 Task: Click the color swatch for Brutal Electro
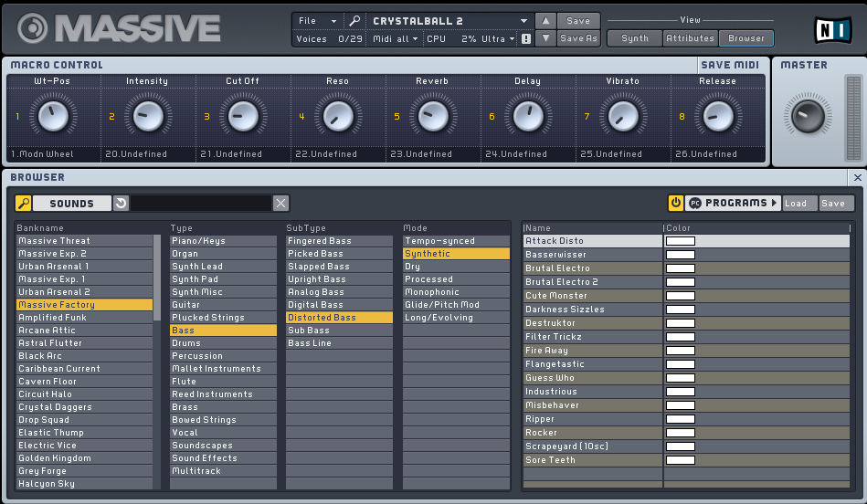[x=681, y=268]
